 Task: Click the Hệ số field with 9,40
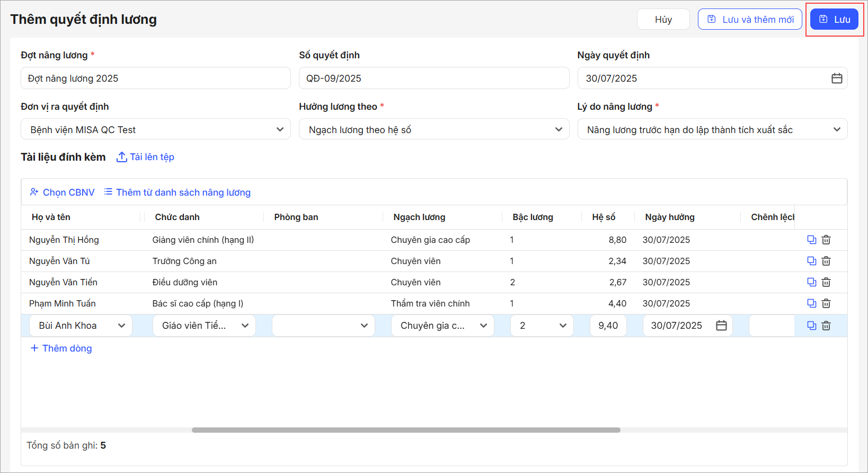pyautogui.click(x=608, y=326)
